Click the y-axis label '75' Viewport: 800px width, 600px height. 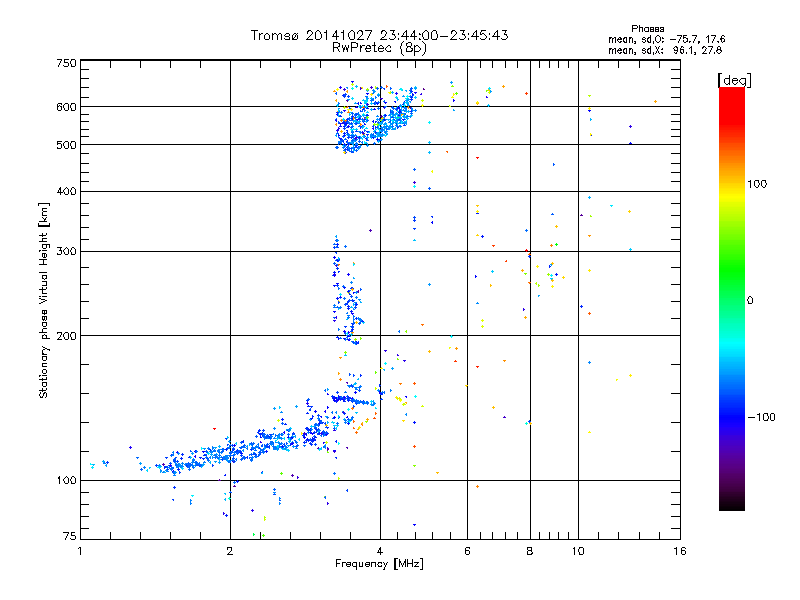click(x=70, y=536)
